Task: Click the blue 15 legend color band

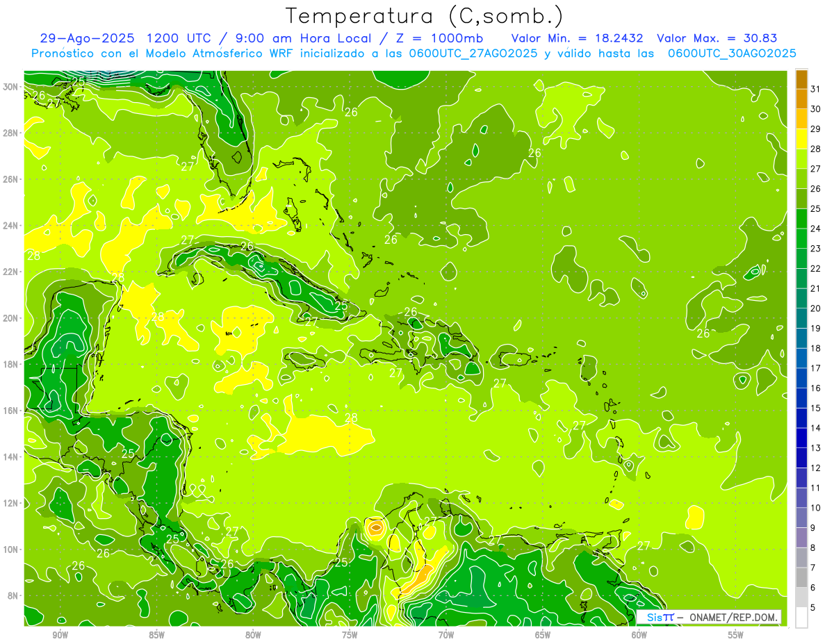Action: point(801,418)
